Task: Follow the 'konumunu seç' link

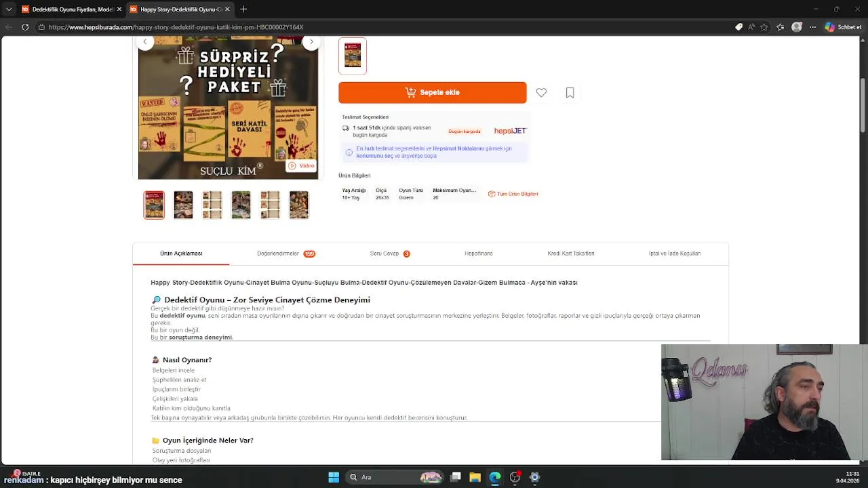Action: [x=374, y=156]
